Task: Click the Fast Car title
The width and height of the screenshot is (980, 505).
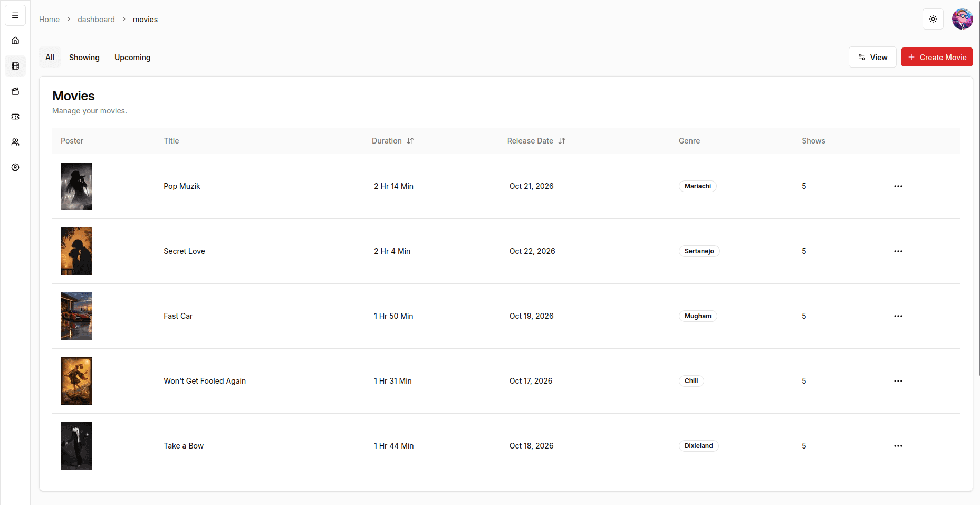Action: [178, 316]
